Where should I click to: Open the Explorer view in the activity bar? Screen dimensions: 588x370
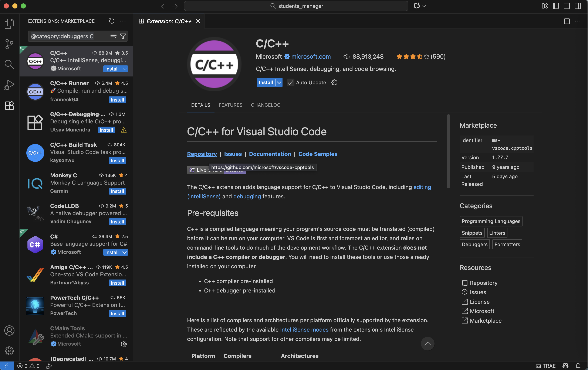click(9, 24)
